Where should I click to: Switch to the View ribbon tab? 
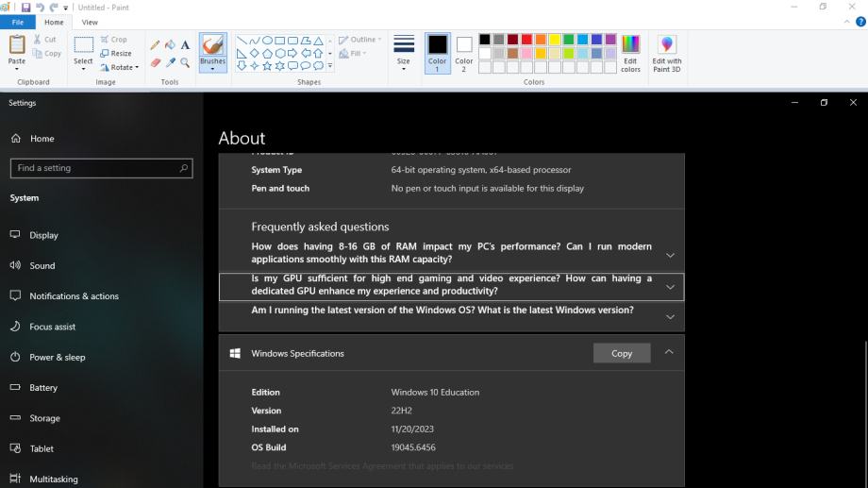click(90, 22)
